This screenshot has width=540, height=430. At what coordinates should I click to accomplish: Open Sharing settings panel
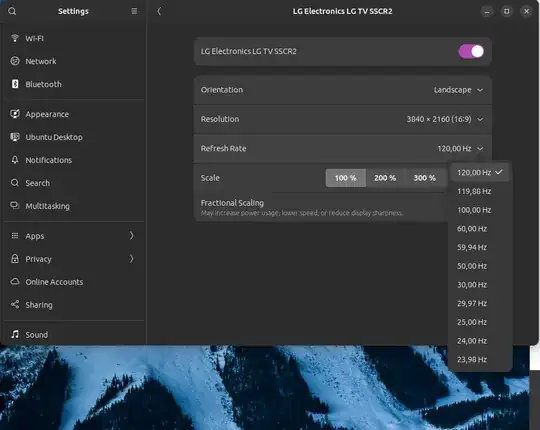[x=74, y=305]
